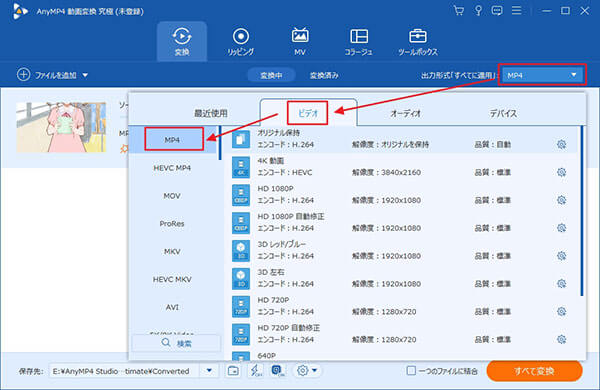This screenshot has width=600, height=390.
Task: Click the 検索 format search field
Action: [176, 343]
